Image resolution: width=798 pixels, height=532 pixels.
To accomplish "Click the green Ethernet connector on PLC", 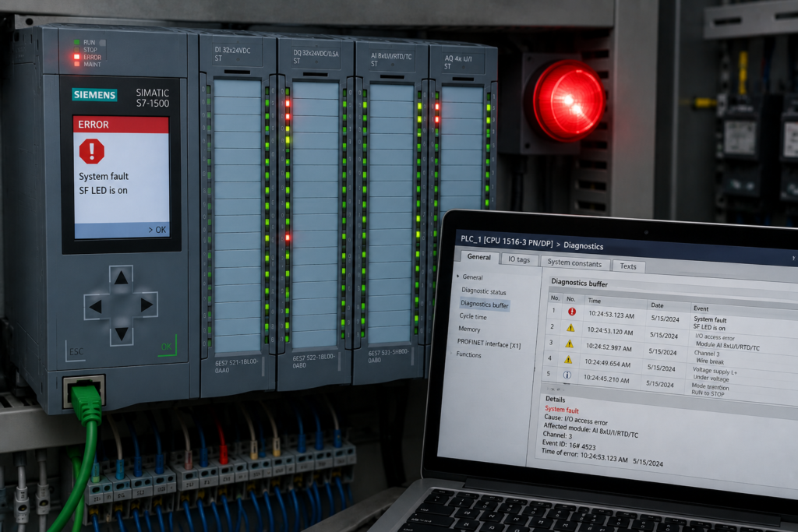I will (86, 403).
